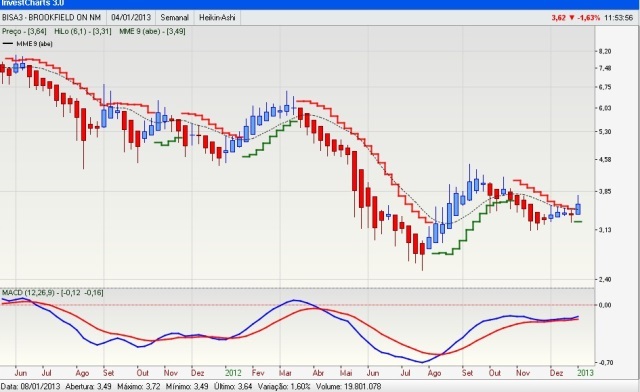Screen dimensions: 640x392
Task: Click the Abr month label on time axis
Action: 318,373
